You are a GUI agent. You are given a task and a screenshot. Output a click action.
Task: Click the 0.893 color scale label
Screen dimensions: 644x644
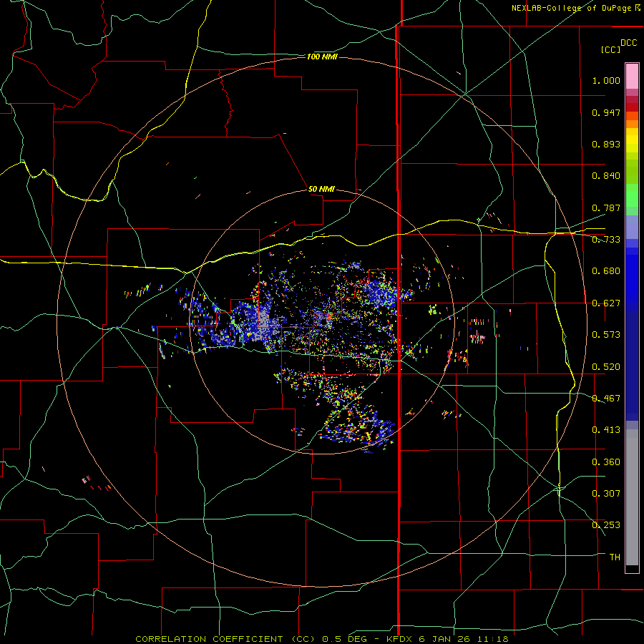606,144
